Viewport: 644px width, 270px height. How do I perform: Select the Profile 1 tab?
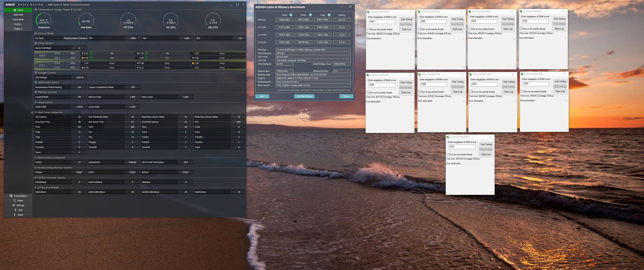click(x=18, y=24)
